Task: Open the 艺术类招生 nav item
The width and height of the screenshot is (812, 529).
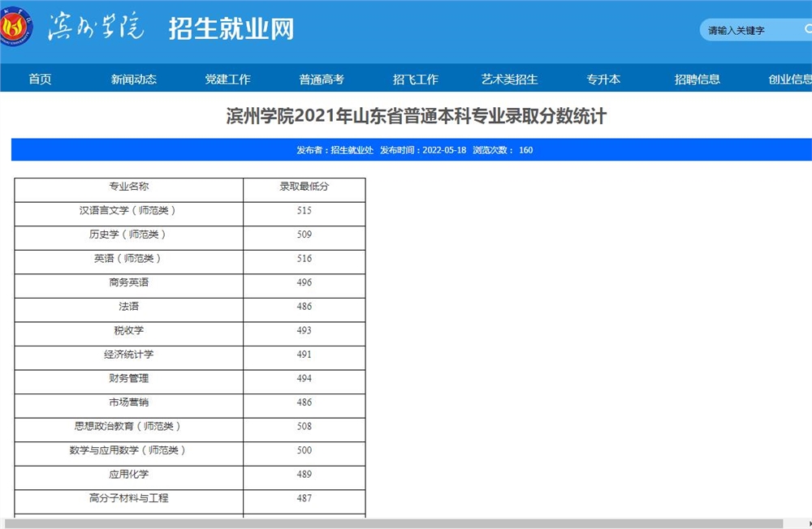Action: click(509, 79)
